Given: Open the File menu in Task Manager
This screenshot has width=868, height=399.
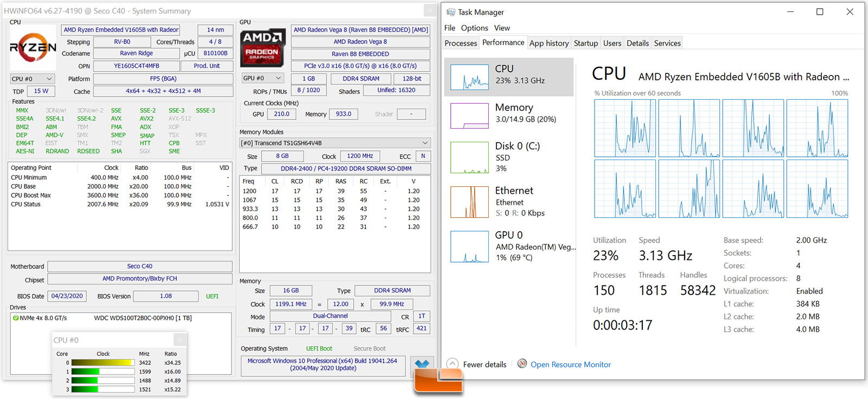Looking at the screenshot, I should point(450,28).
